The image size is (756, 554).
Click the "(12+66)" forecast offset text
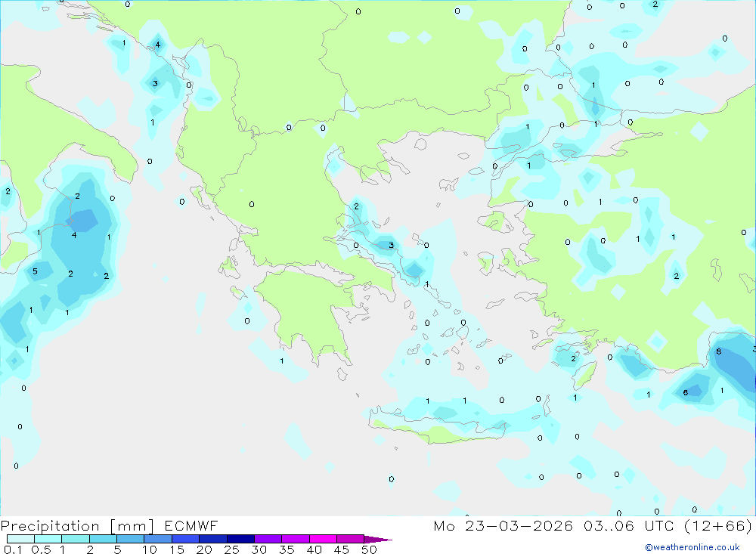coord(718,526)
